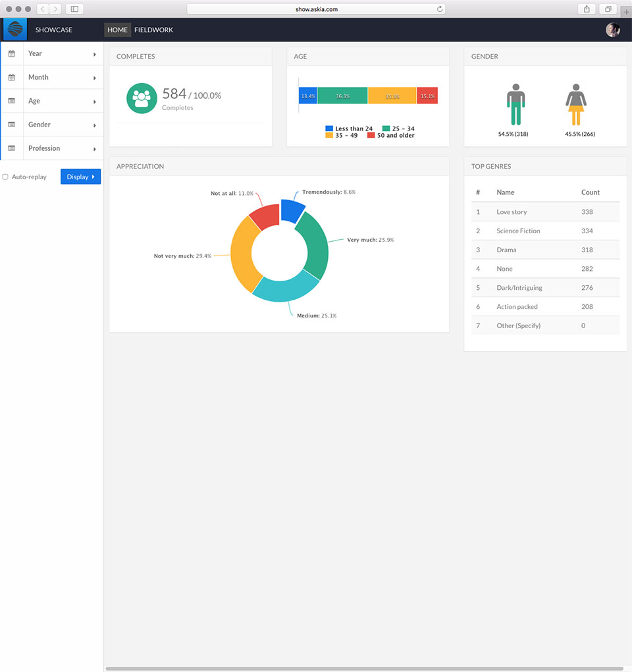The width and height of the screenshot is (632, 672).
Task: Click the Tremendously: 8.6% label
Action: (x=329, y=192)
